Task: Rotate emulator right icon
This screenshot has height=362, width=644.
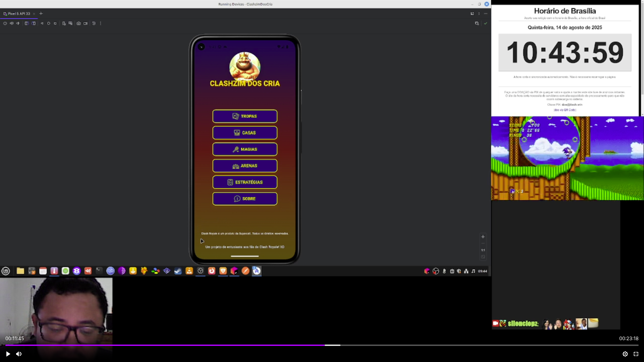Action: 34,23
